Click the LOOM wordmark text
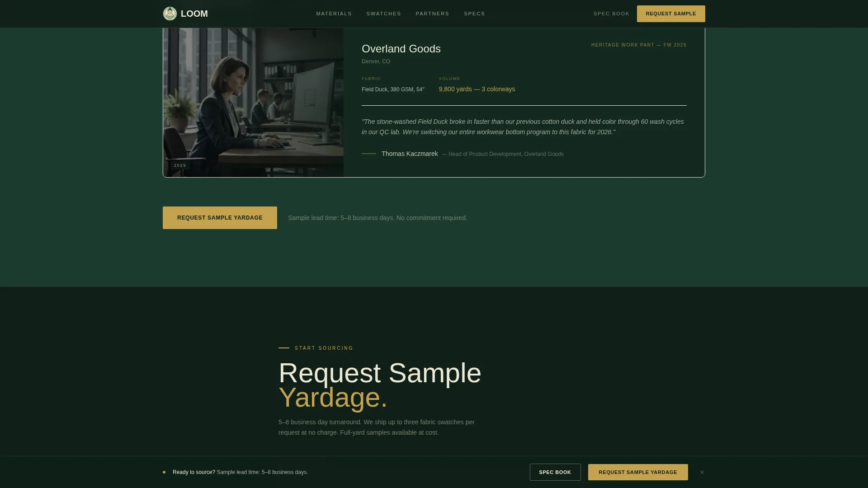The width and height of the screenshot is (868, 488). pos(194,14)
